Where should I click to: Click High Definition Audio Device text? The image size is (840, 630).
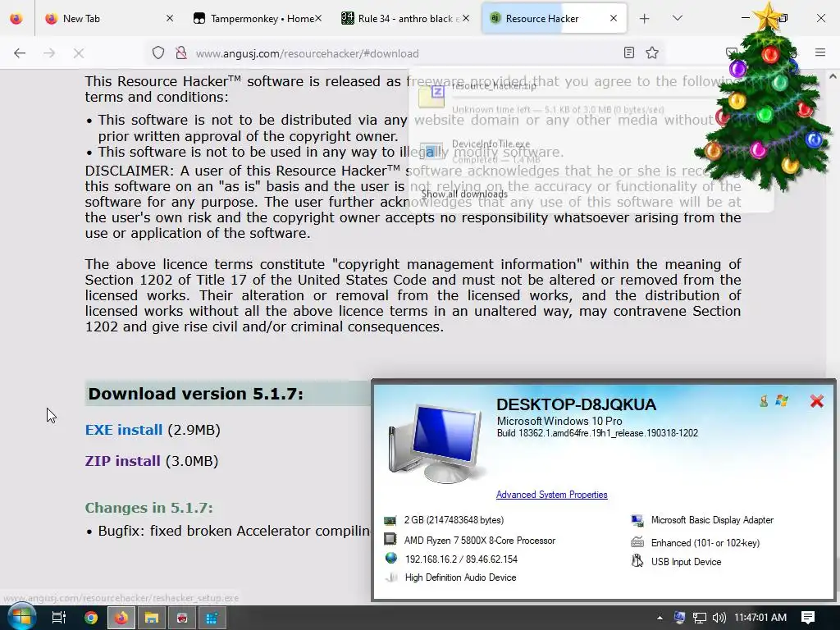[461, 577]
